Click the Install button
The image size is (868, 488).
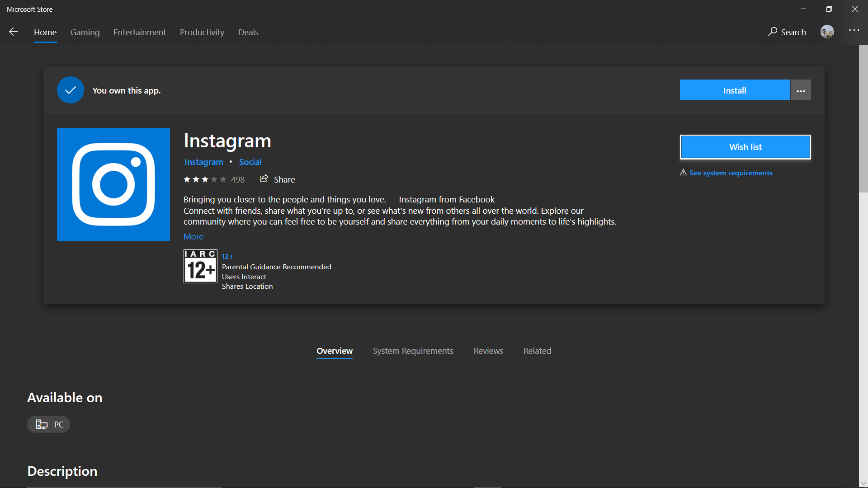(735, 90)
